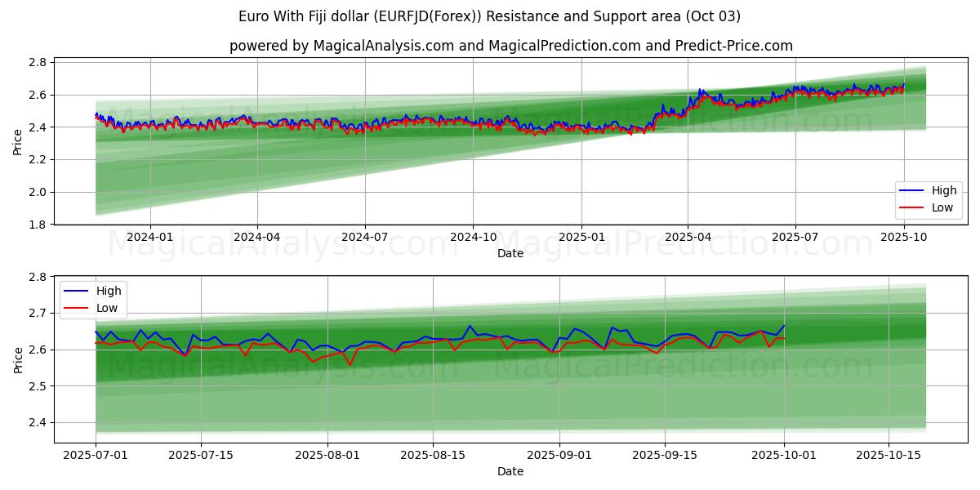
Task: Click the 'High' label in bottom chart legend
Action: tap(108, 291)
